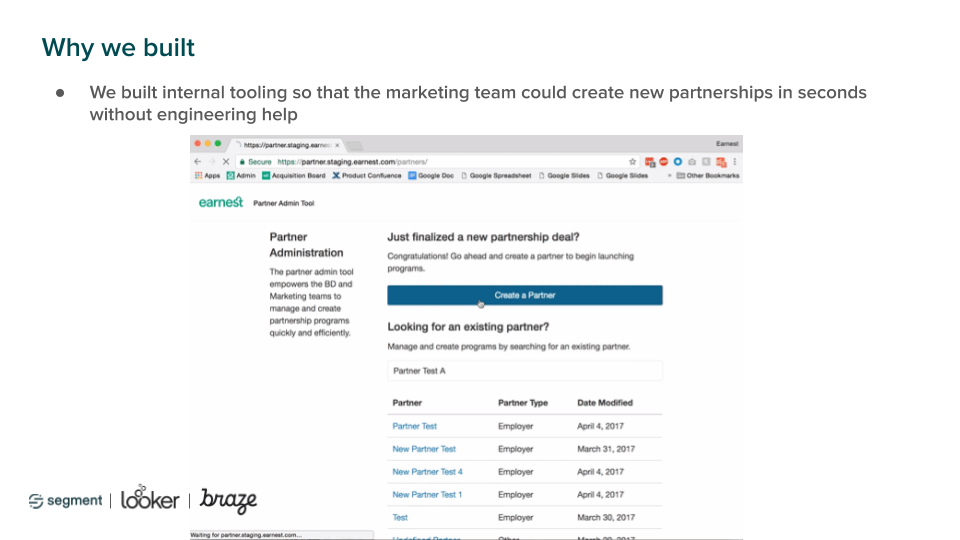This screenshot has width=960, height=540.
Task: Click the Segment logo
Action: pos(66,501)
